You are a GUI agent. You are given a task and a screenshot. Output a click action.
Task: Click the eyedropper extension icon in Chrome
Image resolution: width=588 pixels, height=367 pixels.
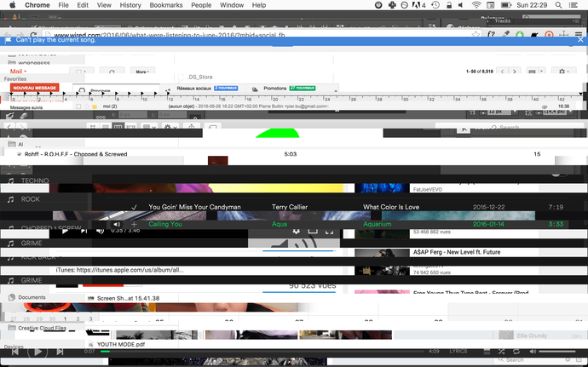coord(506,35)
